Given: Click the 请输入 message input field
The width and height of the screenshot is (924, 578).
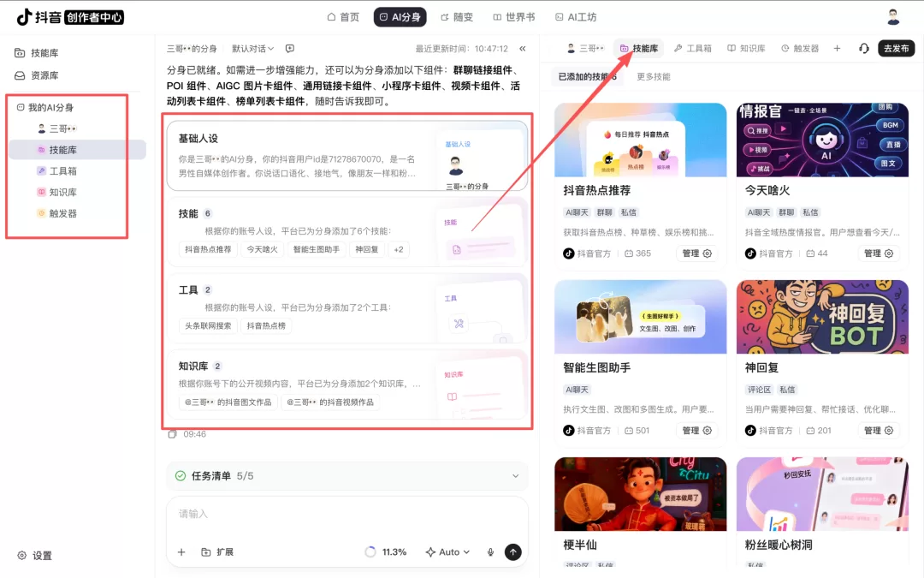Looking at the screenshot, I should [x=347, y=515].
